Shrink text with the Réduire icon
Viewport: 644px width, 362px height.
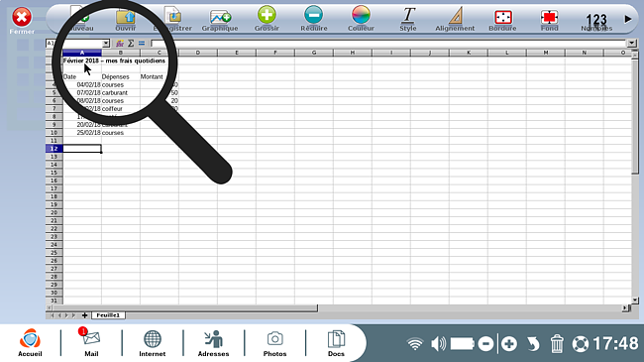point(313,15)
